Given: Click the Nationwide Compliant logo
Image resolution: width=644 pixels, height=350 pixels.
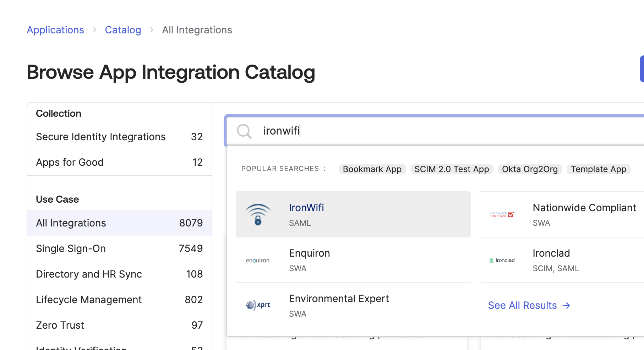Looking at the screenshot, I should click(501, 214).
